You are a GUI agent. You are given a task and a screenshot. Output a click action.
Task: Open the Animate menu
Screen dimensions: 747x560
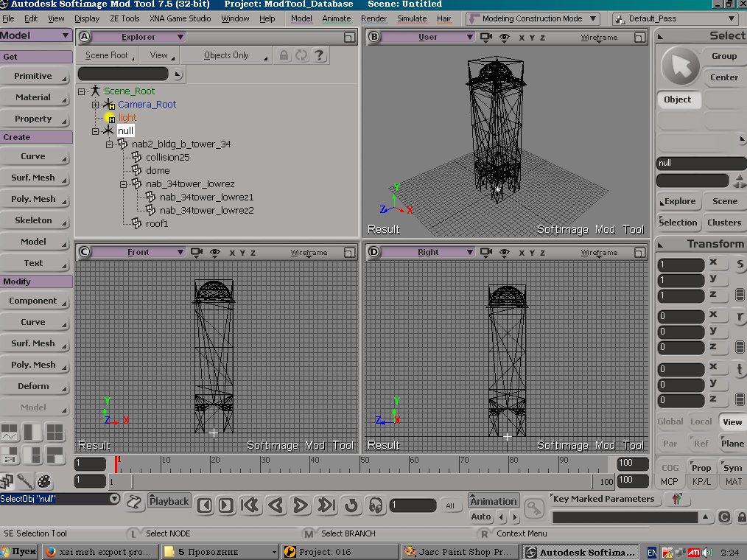coord(337,18)
